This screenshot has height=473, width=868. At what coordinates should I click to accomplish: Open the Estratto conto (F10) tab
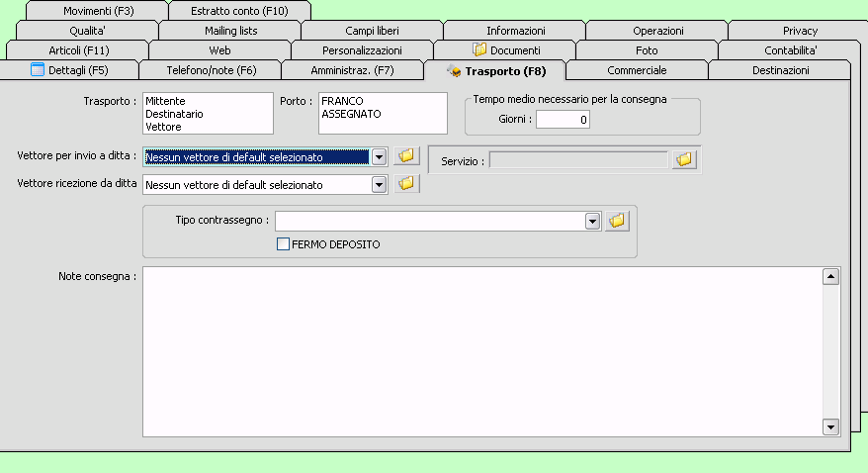[239, 11]
